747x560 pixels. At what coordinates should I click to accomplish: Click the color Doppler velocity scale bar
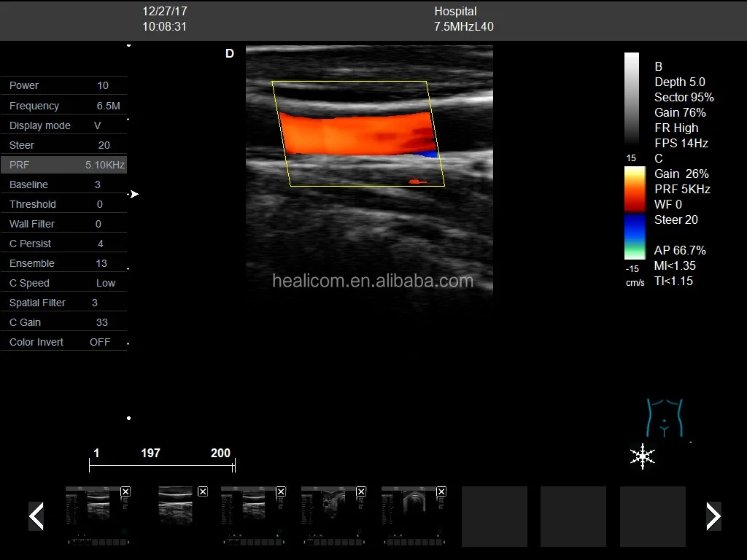(x=634, y=213)
